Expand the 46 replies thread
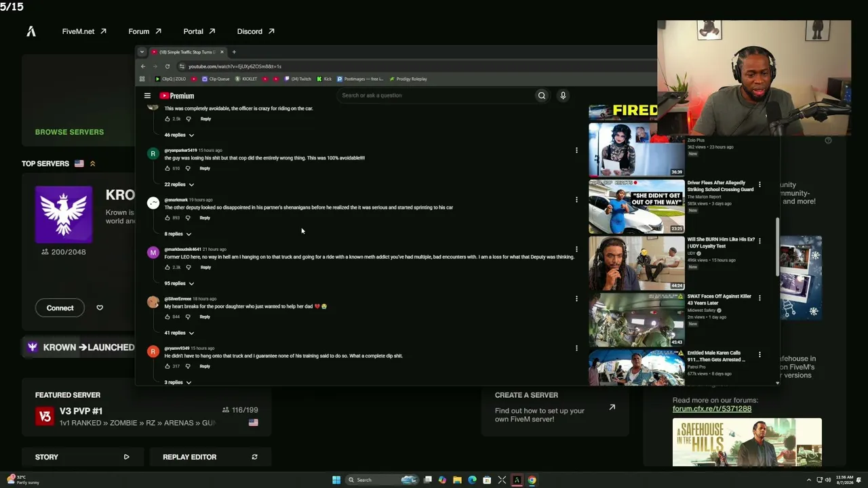868x488 pixels. point(179,135)
